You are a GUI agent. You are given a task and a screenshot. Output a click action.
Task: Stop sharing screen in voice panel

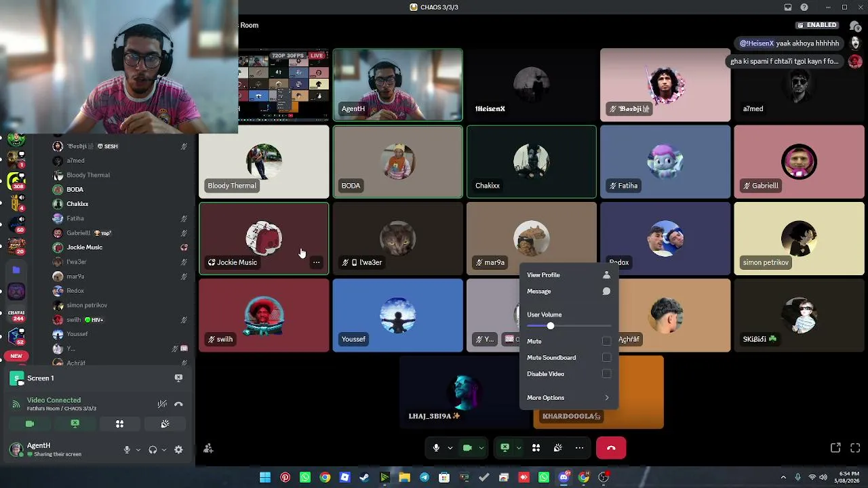tap(75, 424)
